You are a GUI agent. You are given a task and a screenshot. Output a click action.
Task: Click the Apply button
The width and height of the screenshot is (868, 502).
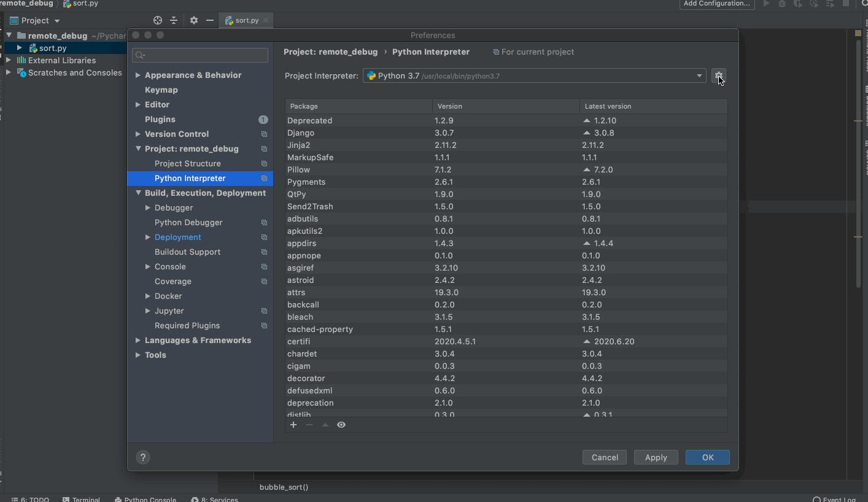(656, 457)
